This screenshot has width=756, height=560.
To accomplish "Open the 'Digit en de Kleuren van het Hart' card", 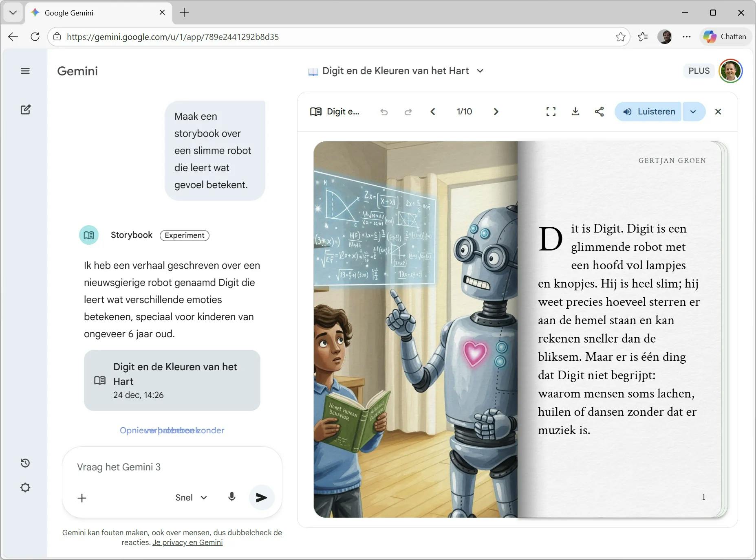I will (172, 380).
